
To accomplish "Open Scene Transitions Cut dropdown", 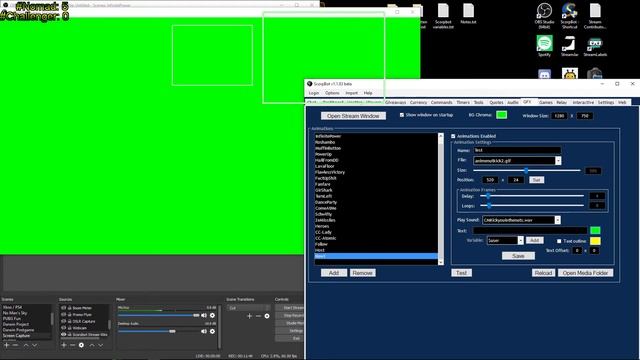I will pyautogui.click(x=249, y=308).
